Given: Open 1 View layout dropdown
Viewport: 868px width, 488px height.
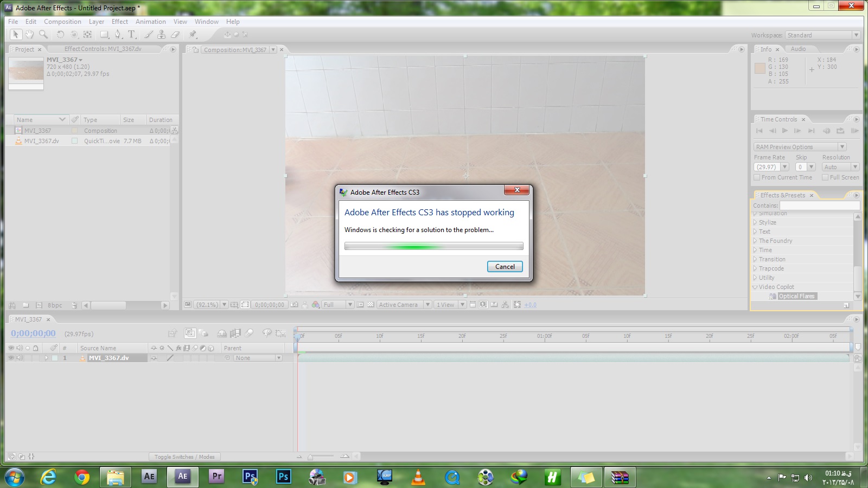Looking at the screenshot, I should [450, 305].
